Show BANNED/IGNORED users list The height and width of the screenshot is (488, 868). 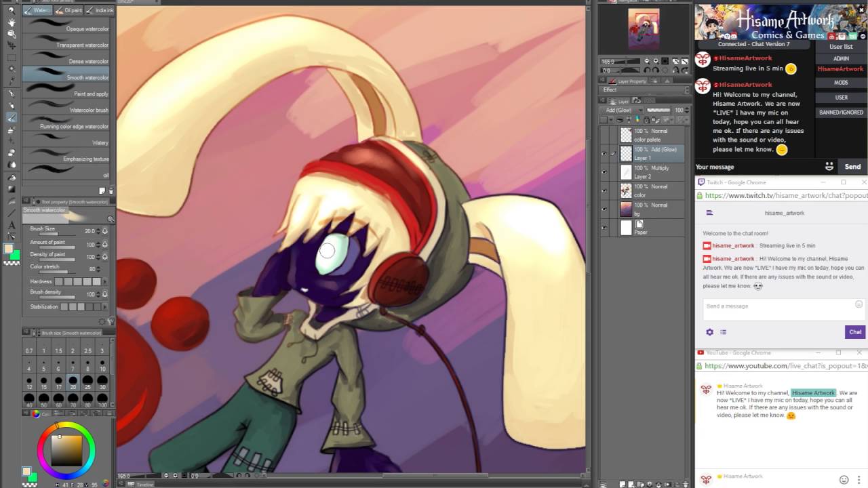[841, 113]
